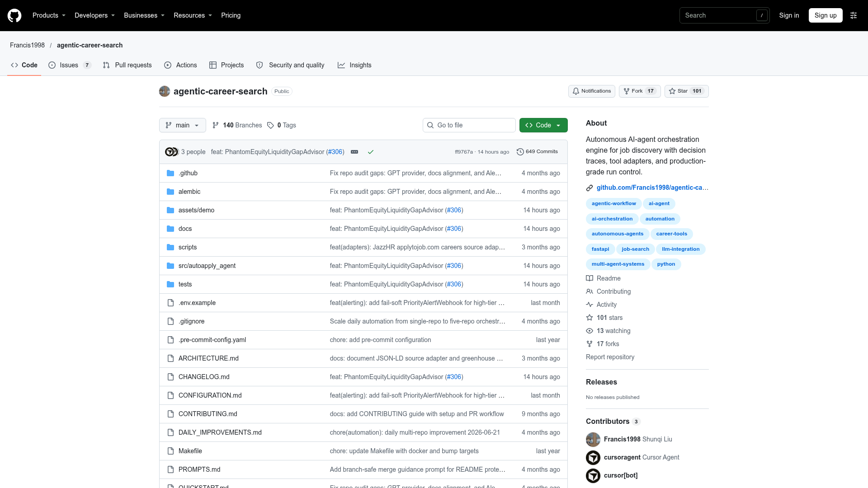
Task: Open the Security and quality tab
Action: tap(290, 65)
